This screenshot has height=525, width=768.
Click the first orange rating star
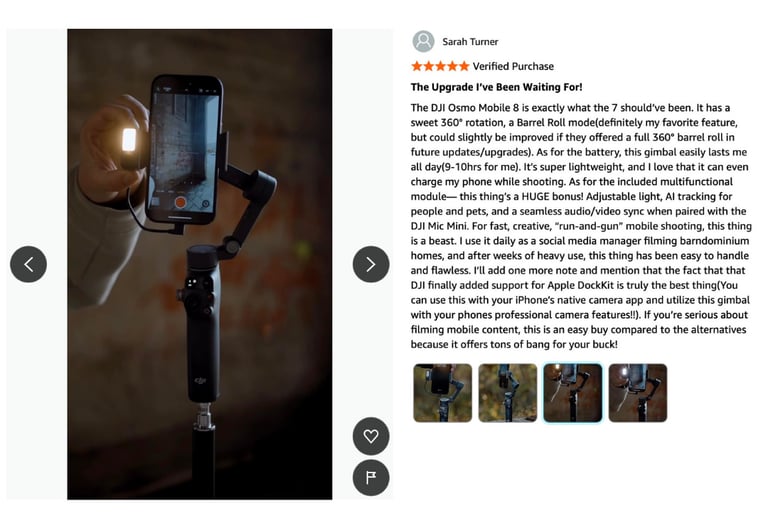(417, 66)
